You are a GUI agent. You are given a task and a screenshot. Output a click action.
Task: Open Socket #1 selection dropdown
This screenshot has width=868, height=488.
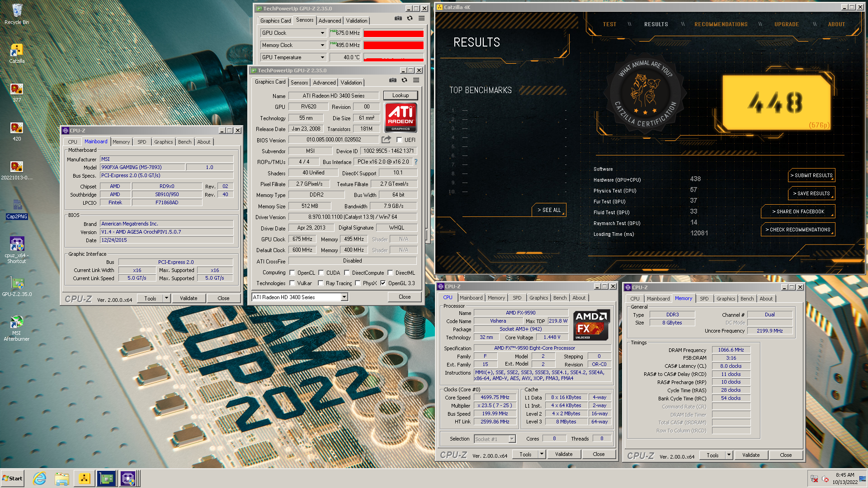click(x=512, y=439)
